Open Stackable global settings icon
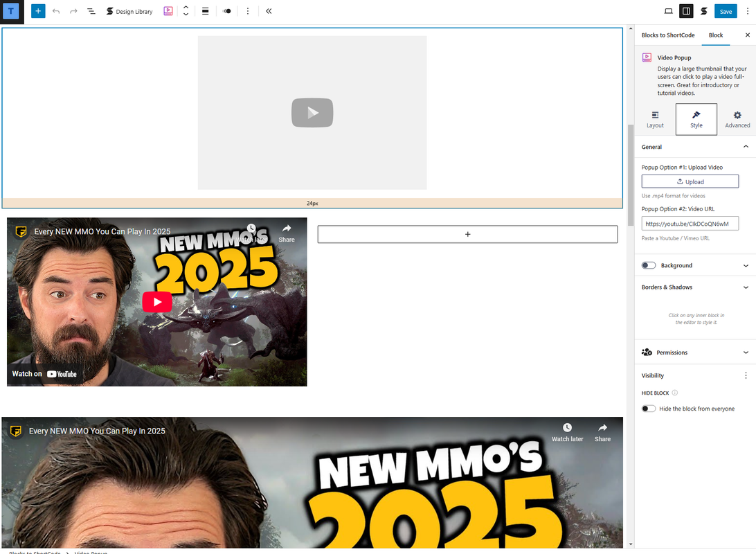Screen dimensions: 756x554 coord(704,11)
